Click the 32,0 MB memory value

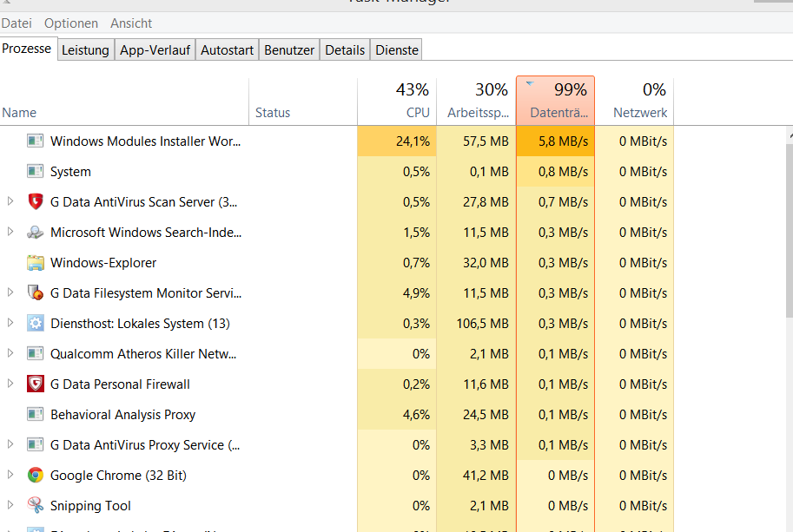[486, 263]
